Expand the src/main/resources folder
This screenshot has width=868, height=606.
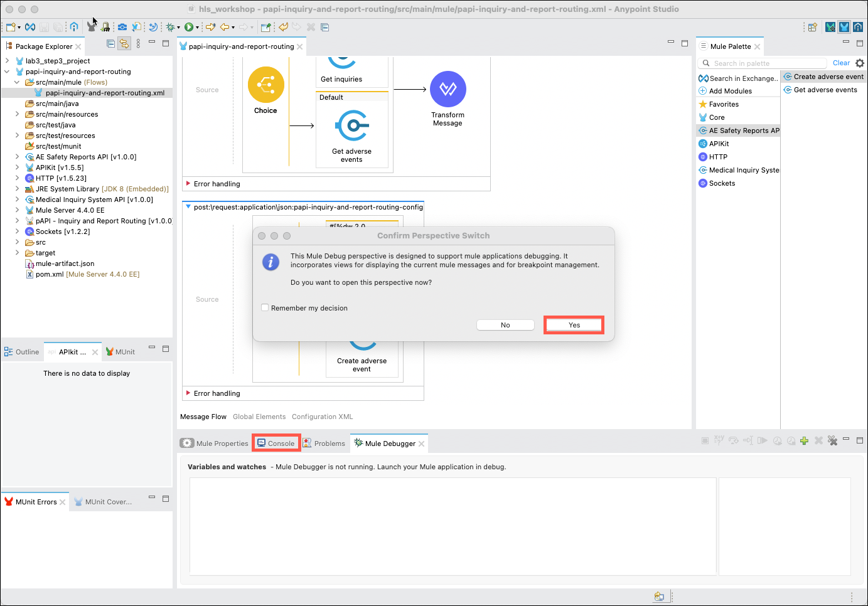tap(17, 114)
